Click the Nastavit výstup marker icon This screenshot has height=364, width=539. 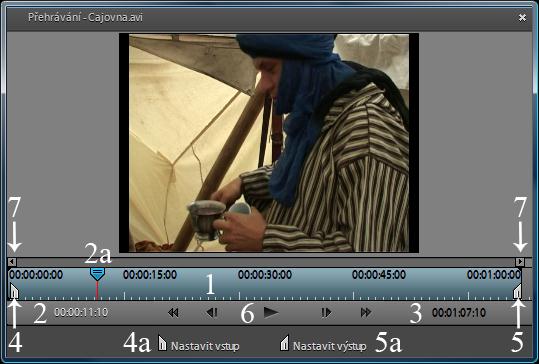click(x=284, y=343)
